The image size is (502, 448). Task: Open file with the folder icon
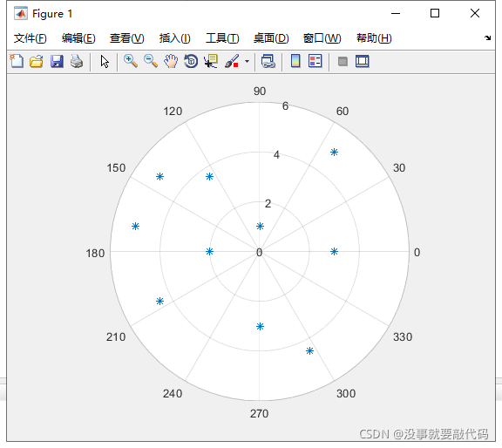click(37, 61)
